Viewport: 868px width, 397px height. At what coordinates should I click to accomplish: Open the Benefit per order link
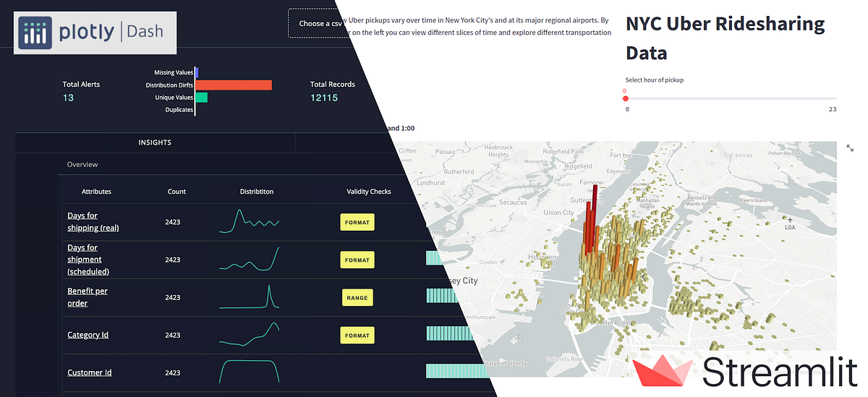[x=88, y=297]
